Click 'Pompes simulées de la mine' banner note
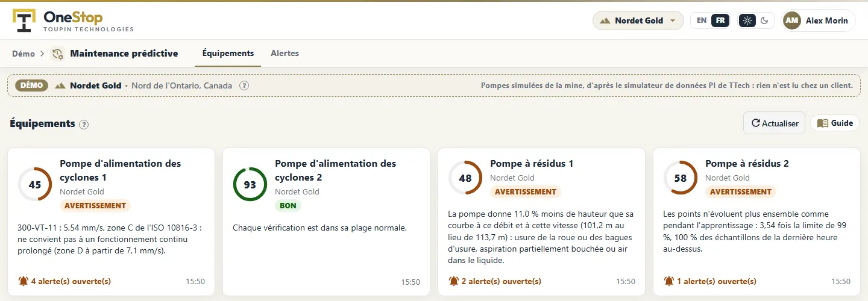This screenshot has width=868, height=301. (x=667, y=85)
